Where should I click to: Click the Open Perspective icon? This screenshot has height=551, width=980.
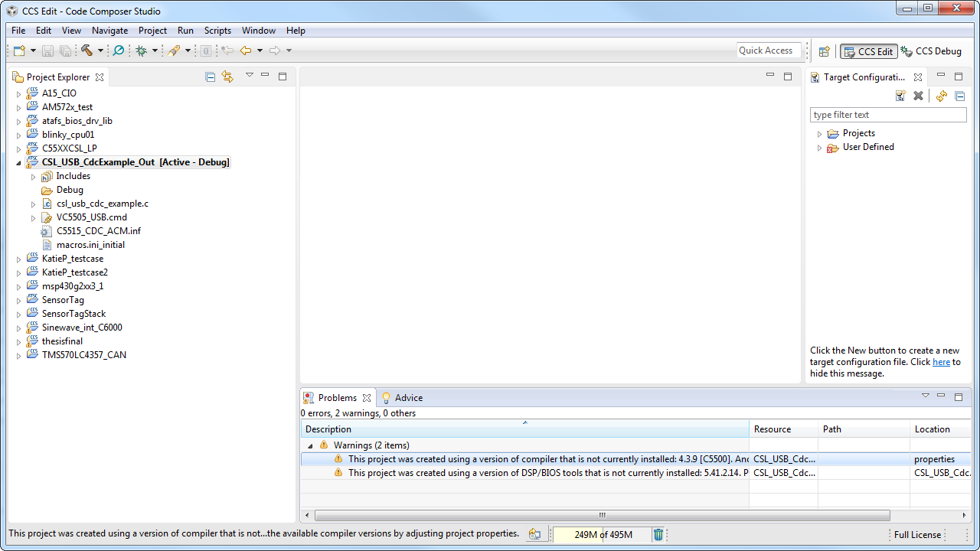(x=825, y=51)
